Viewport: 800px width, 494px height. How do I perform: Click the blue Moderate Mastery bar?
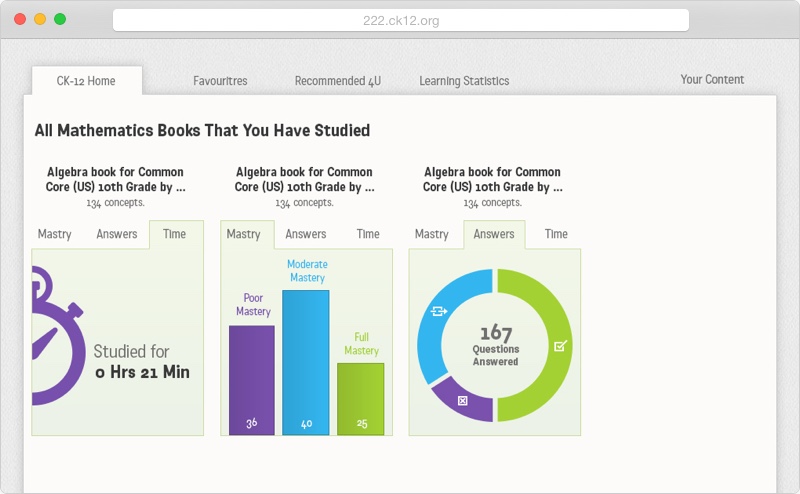click(306, 362)
